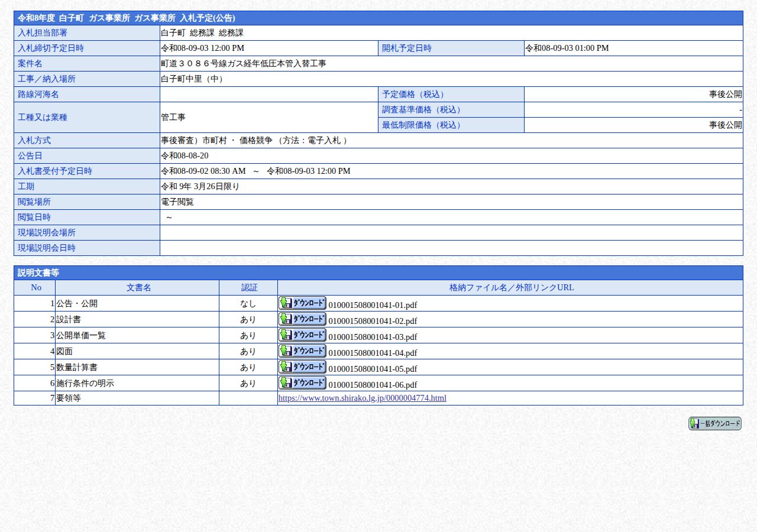Click the 現場説明会場所 label
This screenshot has width=757, height=532.
coord(87,232)
